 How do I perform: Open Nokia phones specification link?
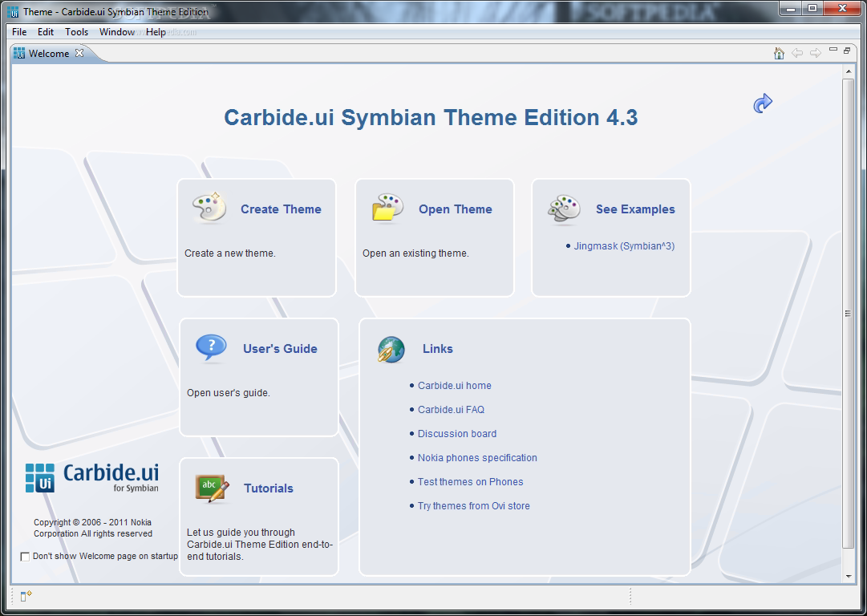click(477, 458)
